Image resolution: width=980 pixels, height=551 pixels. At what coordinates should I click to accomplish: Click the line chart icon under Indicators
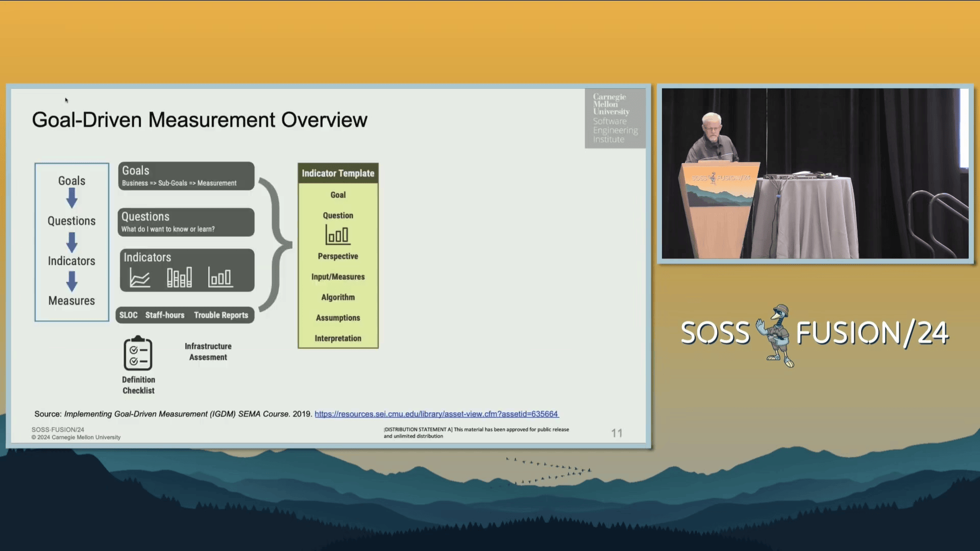(x=139, y=278)
